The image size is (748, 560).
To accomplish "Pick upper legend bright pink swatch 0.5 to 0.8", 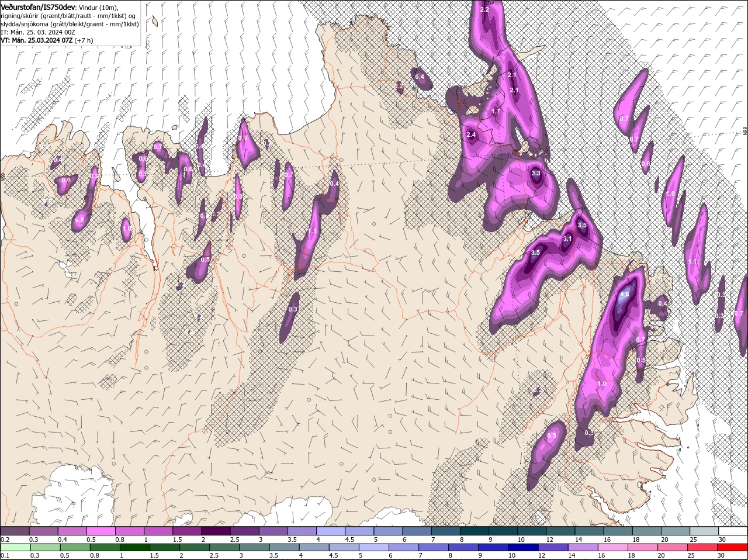I will coord(102,530).
